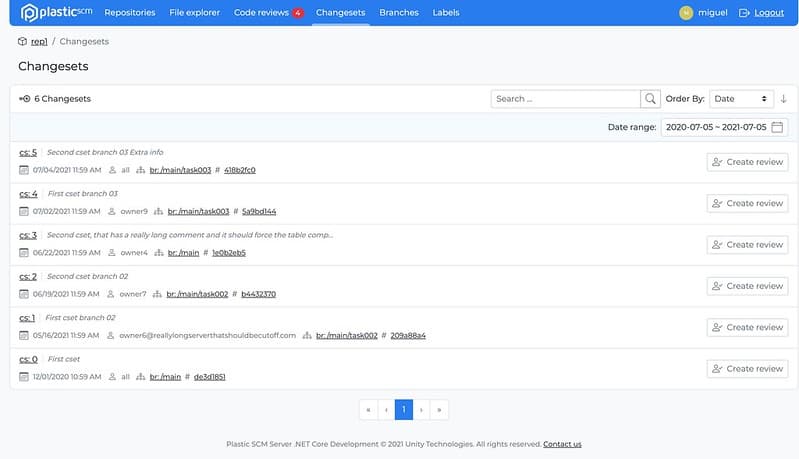Image resolution: width=799 pixels, height=459 pixels.
Task: Create review for changeset cs:3
Action: [747, 245]
